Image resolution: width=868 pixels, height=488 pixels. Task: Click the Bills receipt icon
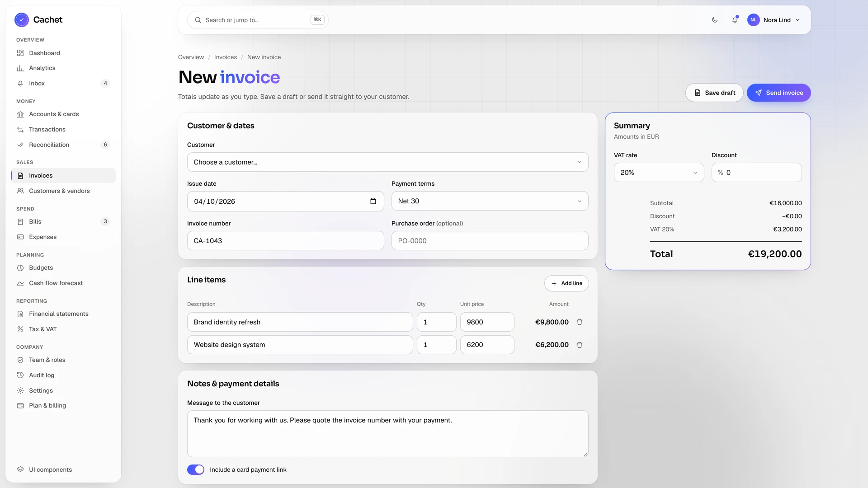coord(20,222)
